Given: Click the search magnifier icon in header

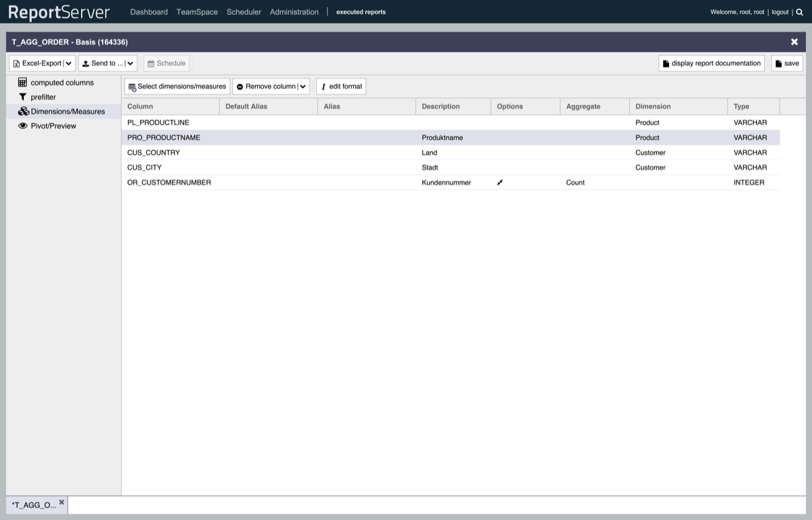Looking at the screenshot, I should 800,12.
